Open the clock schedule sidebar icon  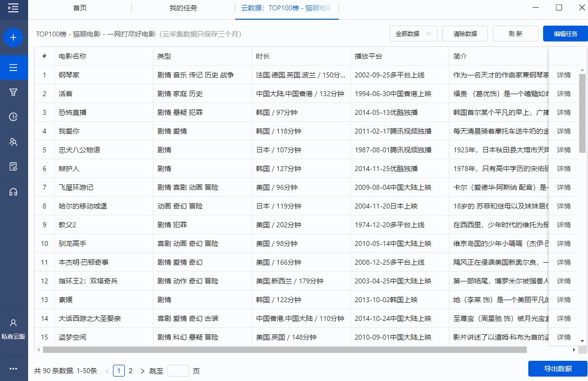point(13,117)
